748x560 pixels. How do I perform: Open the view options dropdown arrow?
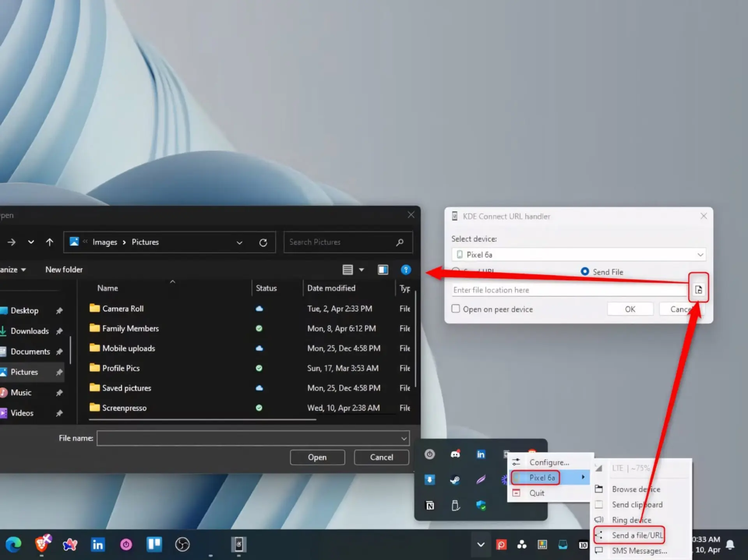coord(361,270)
